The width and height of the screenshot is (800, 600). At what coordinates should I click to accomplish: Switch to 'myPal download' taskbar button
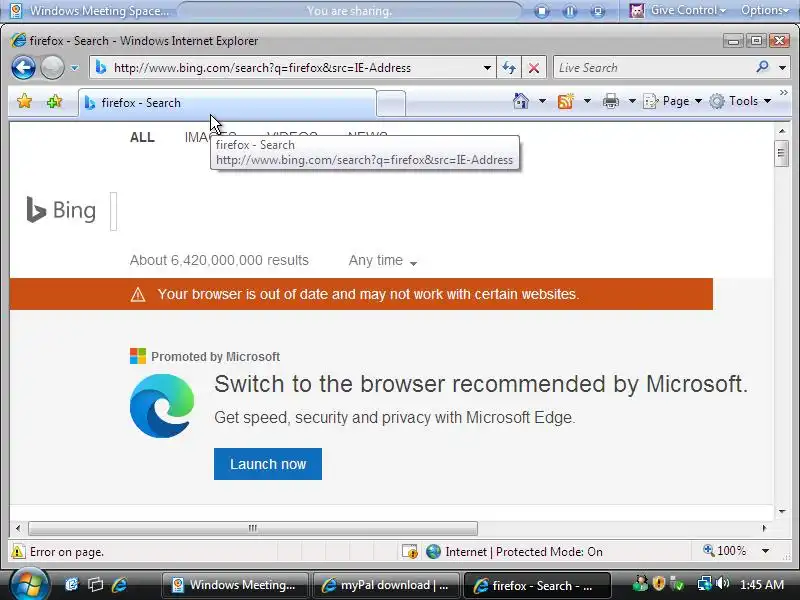[386, 585]
